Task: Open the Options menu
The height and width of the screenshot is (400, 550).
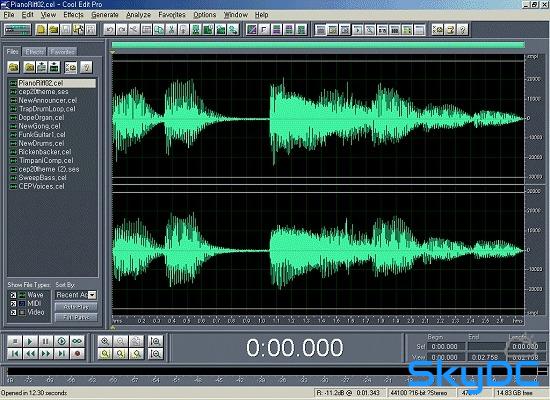Action: click(204, 15)
